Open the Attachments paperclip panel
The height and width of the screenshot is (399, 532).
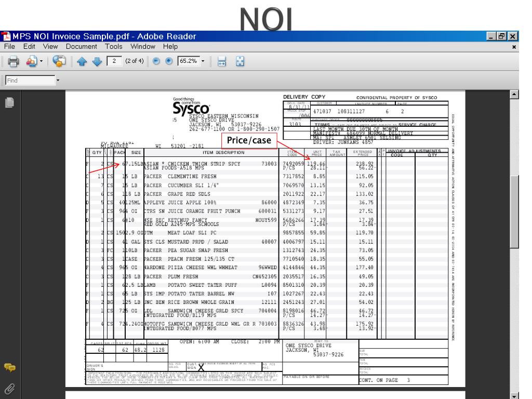pos(9,389)
